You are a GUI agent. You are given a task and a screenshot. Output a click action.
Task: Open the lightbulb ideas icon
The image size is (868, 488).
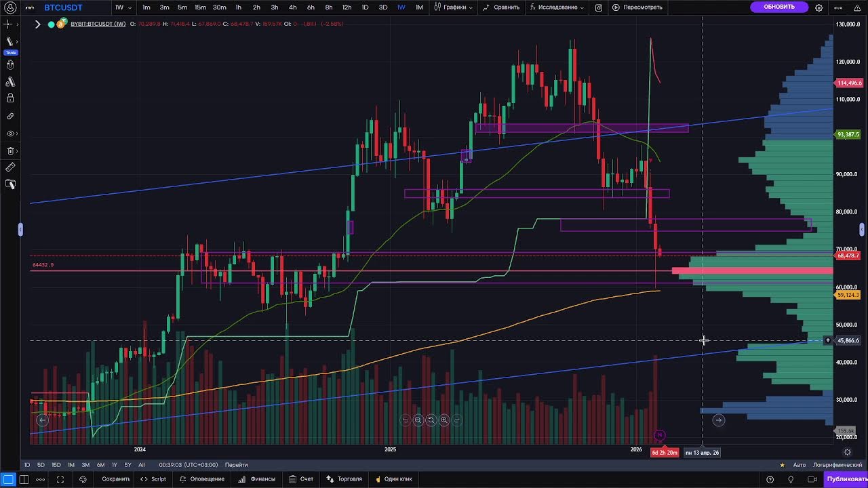pyautogui.click(x=791, y=479)
